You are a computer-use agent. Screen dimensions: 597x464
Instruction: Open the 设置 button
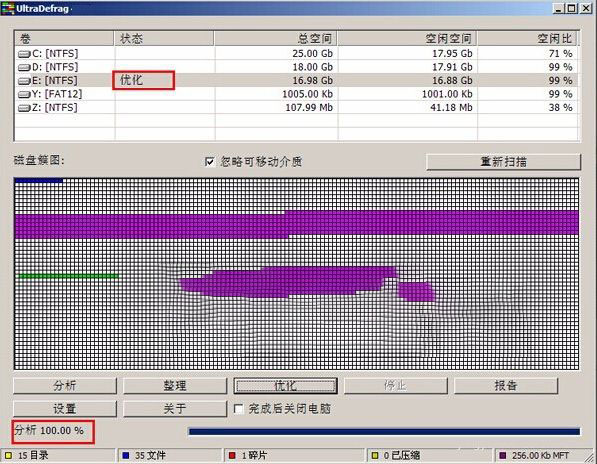(65, 409)
